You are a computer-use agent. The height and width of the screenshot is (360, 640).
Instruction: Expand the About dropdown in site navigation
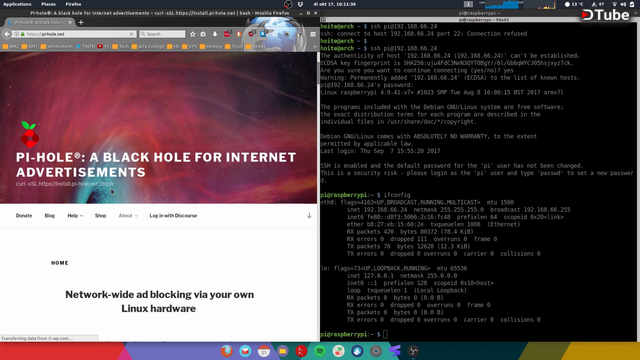128,216
